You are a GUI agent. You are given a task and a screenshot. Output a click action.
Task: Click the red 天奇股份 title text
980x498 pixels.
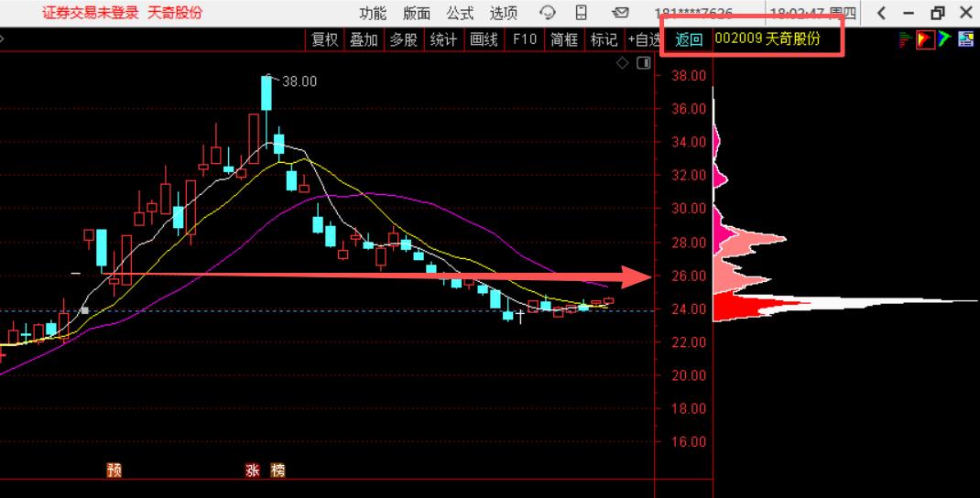pos(174,13)
